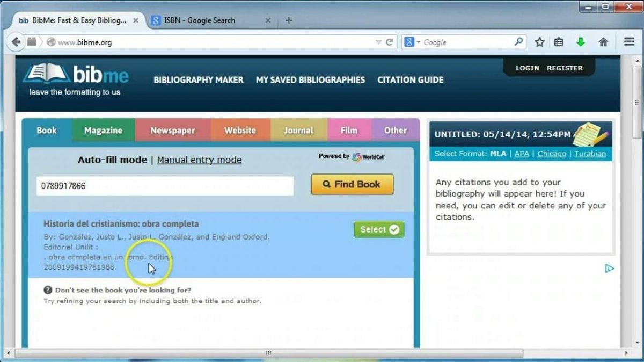The height and width of the screenshot is (362, 644).
Task: Click the Firefox back arrow button
Action: pyautogui.click(x=16, y=42)
